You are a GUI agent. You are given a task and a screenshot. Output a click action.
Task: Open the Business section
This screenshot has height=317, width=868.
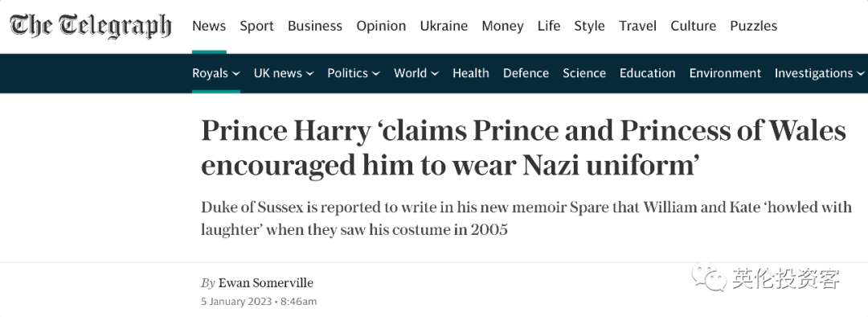click(x=315, y=26)
